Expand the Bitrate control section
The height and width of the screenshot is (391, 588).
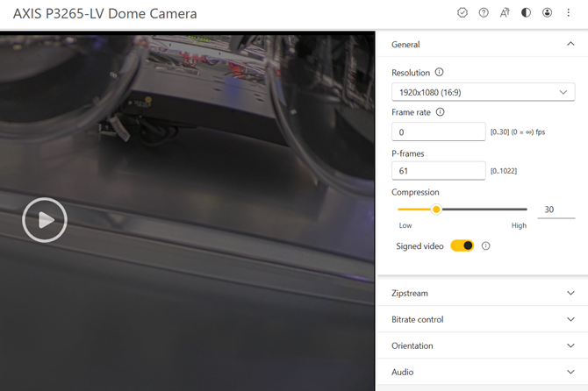pyautogui.click(x=570, y=320)
